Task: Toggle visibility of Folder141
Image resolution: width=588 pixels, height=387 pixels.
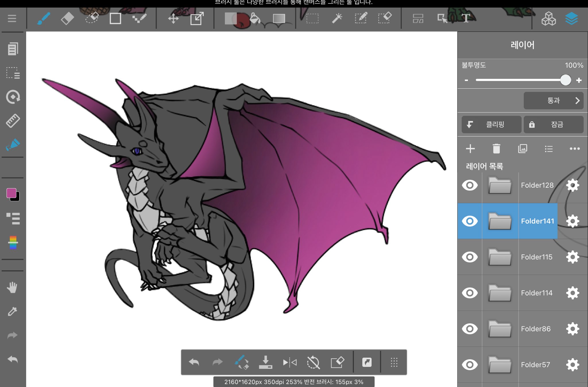Action: pyautogui.click(x=470, y=221)
